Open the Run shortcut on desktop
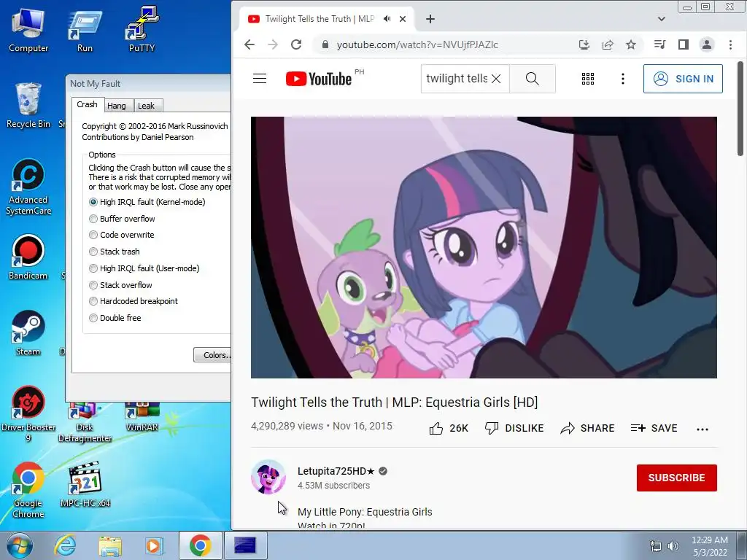The image size is (747, 560). click(x=85, y=29)
